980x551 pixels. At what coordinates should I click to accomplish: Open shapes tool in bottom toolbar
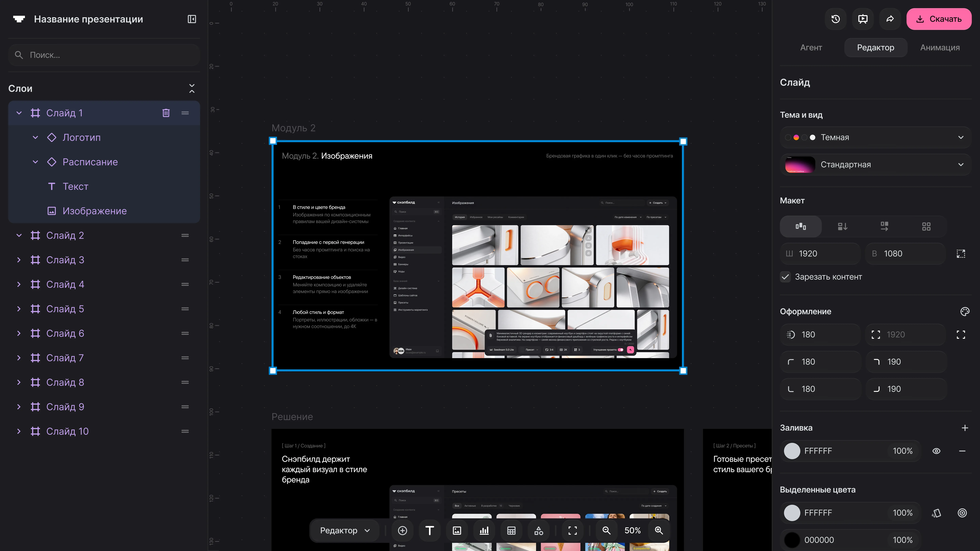[x=539, y=530]
